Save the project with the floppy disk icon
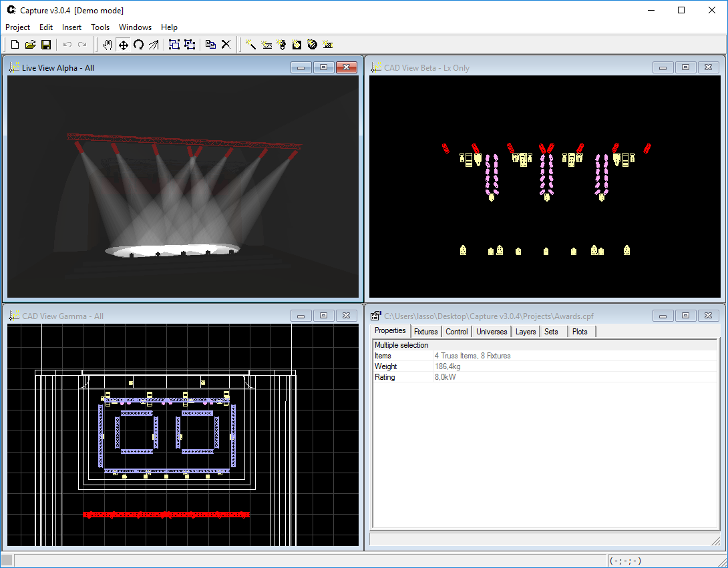 [46, 45]
